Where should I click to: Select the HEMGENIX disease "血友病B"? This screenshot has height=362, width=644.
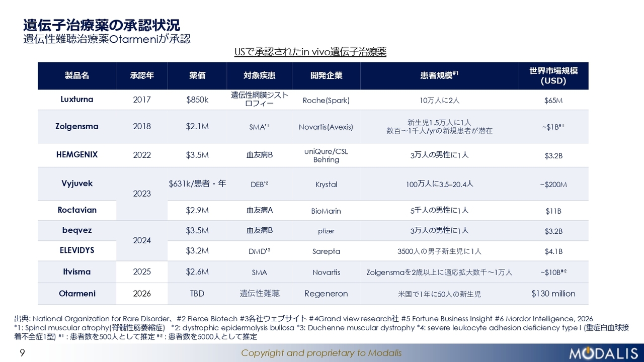(260, 155)
